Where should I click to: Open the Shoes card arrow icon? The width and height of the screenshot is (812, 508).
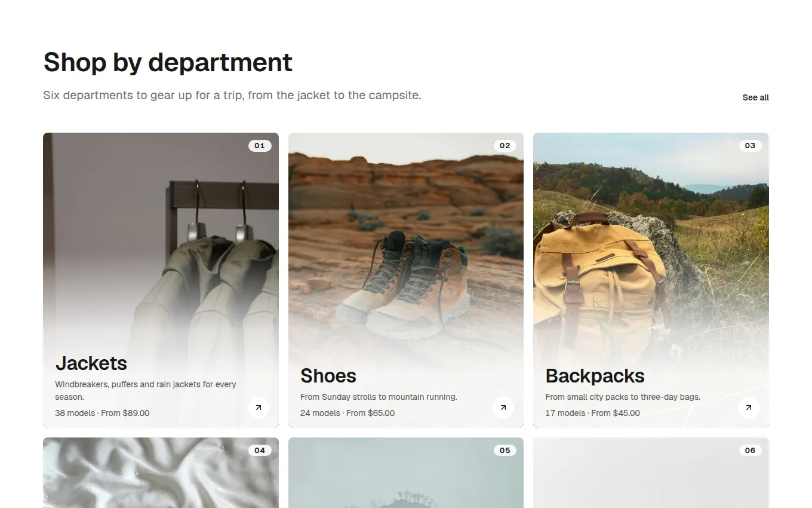point(503,408)
